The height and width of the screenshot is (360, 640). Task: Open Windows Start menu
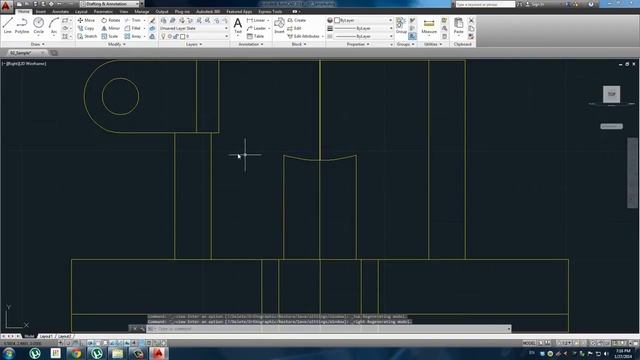[x=9, y=353]
